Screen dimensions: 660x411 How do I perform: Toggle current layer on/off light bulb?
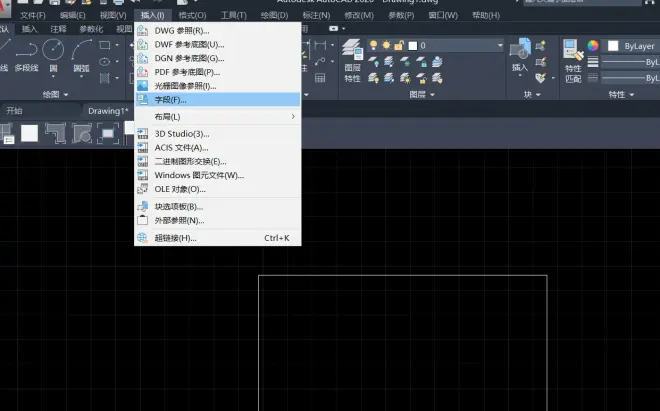tap(373, 45)
